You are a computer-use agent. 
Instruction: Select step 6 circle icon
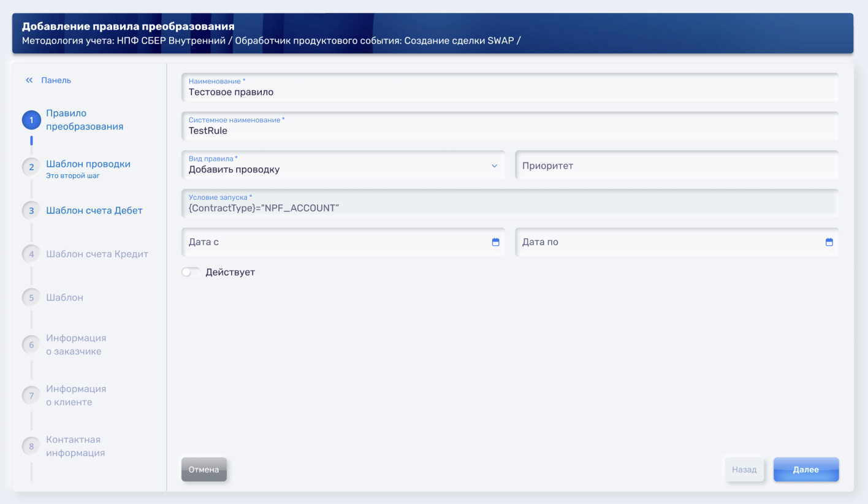point(31,345)
